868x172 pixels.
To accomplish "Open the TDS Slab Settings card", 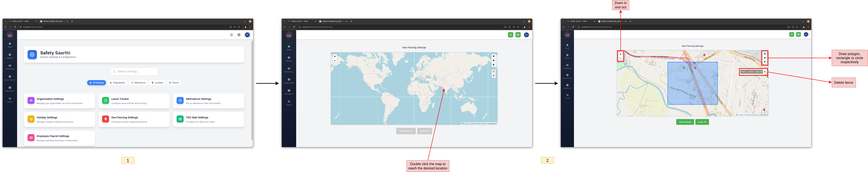I will pyautogui.click(x=208, y=119).
